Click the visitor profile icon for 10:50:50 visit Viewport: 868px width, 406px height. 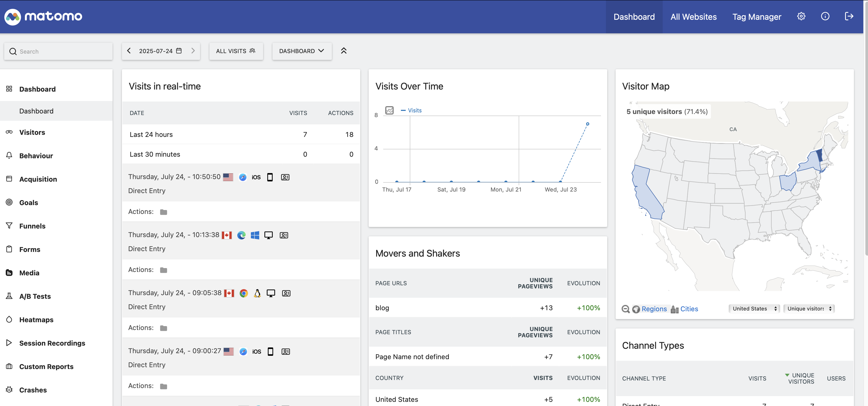pyautogui.click(x=285, y=177)
